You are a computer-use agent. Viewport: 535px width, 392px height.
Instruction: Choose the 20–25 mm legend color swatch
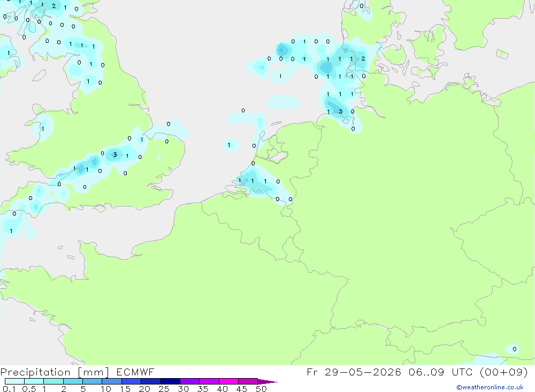pyautogui.click(x=151, y=381)
